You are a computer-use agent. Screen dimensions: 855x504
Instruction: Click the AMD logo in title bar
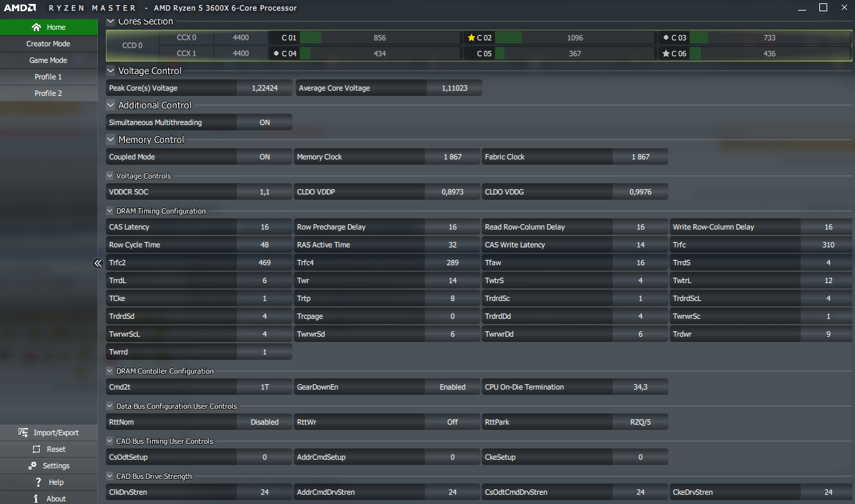[x=21, y=8]
